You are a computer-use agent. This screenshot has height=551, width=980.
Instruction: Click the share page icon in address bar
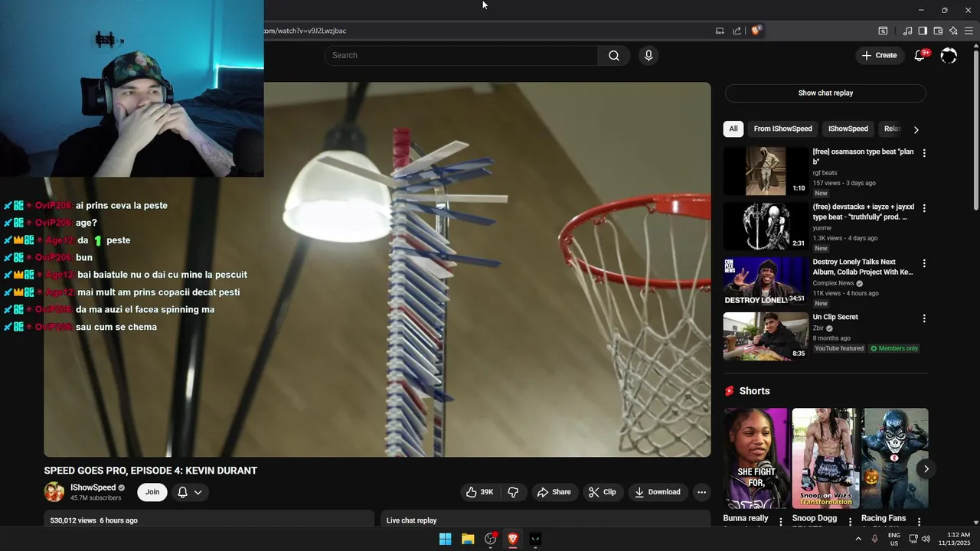click(737, 31)
